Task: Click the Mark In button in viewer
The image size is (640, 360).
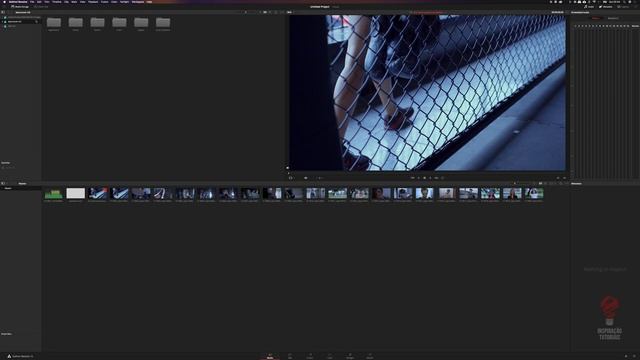Action: 558,178
